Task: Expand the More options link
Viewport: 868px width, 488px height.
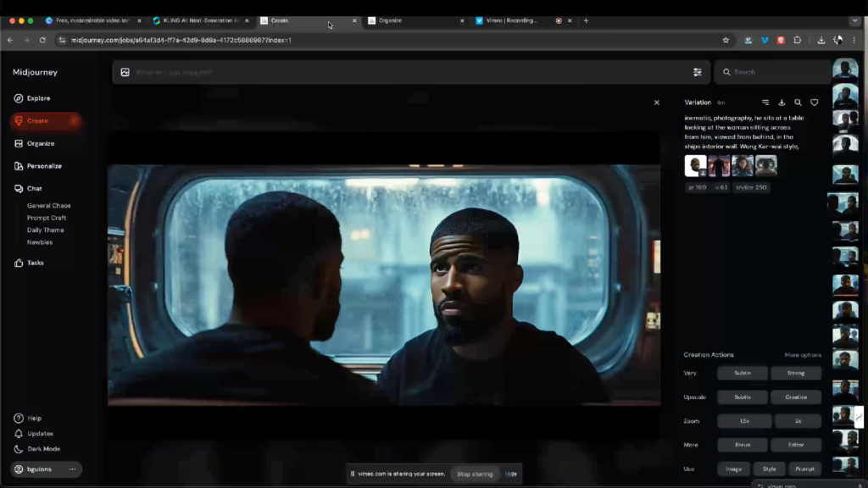Action: pyautogui.click(x=802, y=355)
